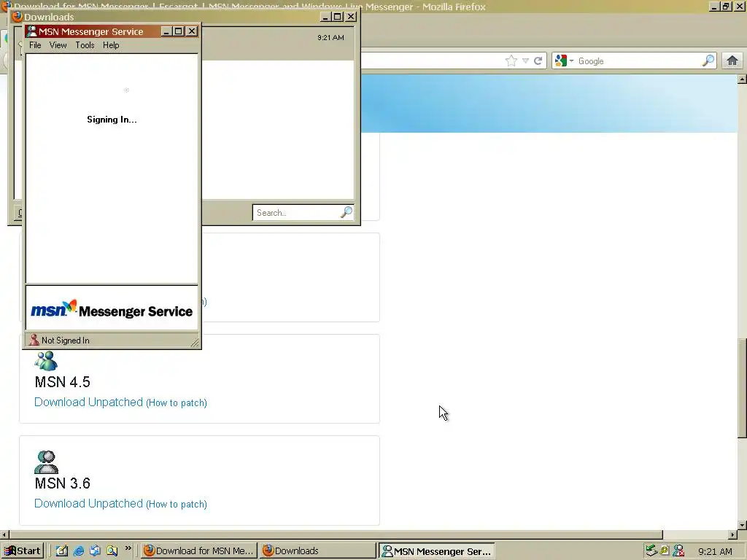Download Unpatched MSN 3.6
Screen dimensions: 747x560
[x=88, y=503]
